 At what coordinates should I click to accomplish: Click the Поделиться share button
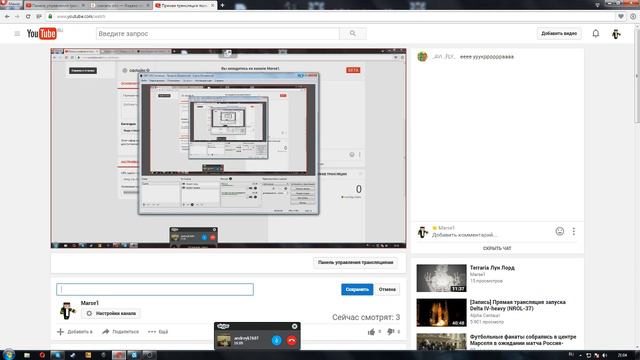pos(121,332)
